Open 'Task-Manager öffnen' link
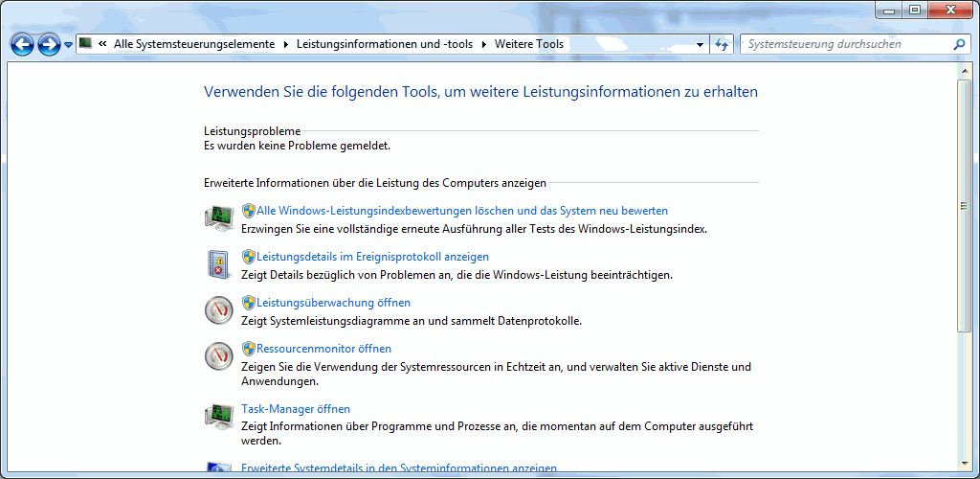This screenshot has width=980, height=479. [296, 409]
